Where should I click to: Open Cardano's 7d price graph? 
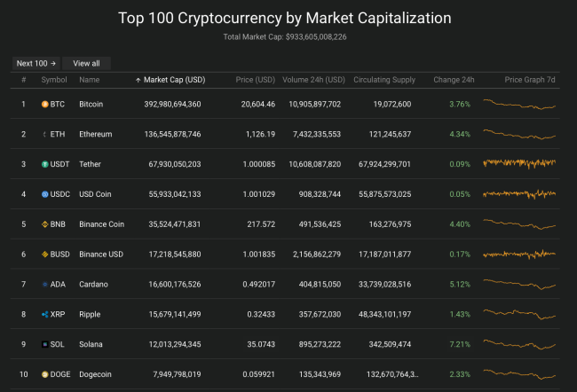[x=519, y=285]
